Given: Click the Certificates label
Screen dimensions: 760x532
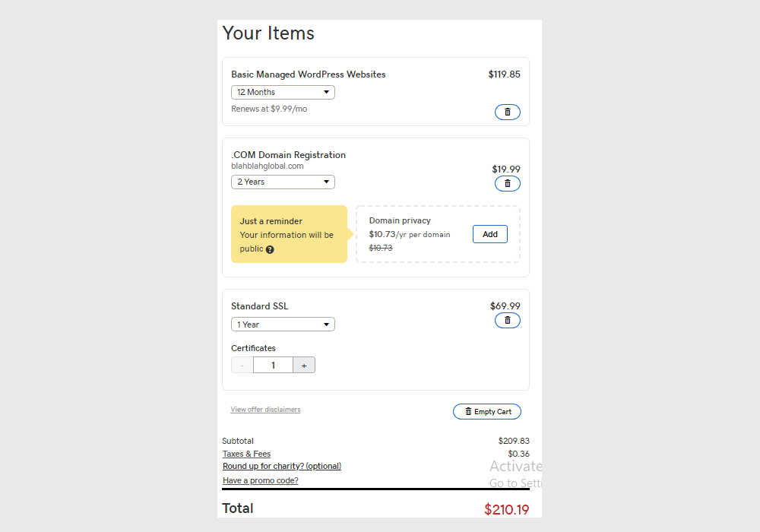Looking at the screenshot, I should (253, 348).
